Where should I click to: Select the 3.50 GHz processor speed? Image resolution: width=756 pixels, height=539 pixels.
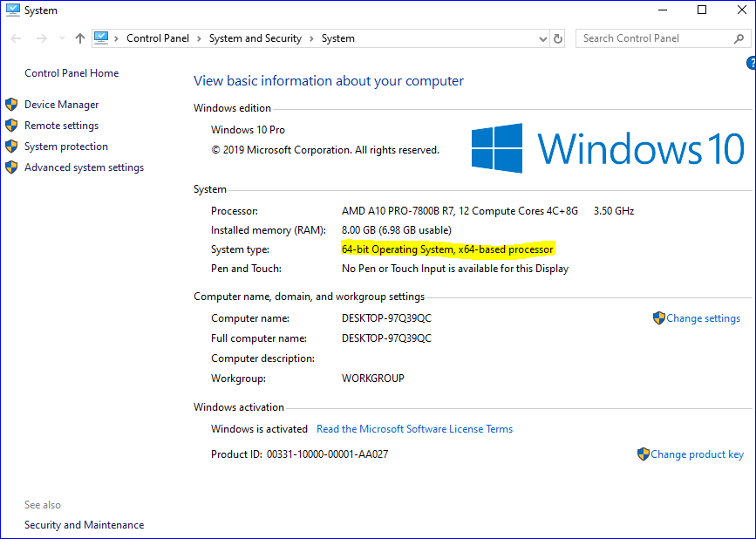pyautogui.click(x=614, y=211)
